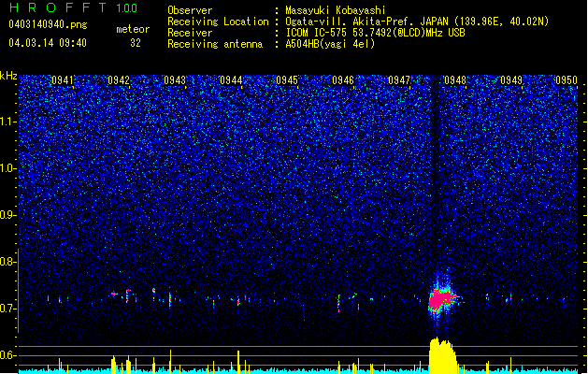588x374 pixels.
Task: Click the 1.1 kHz axis label
Action: (8, 122)
